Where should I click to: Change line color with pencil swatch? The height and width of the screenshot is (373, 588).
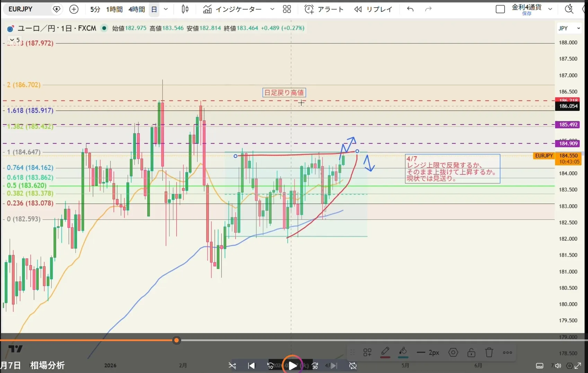click(385, 353)
